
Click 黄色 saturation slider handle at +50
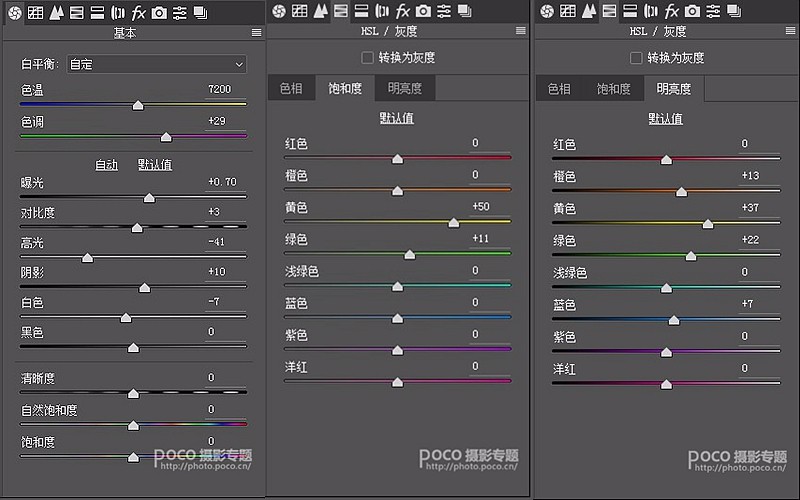(454, 223)
